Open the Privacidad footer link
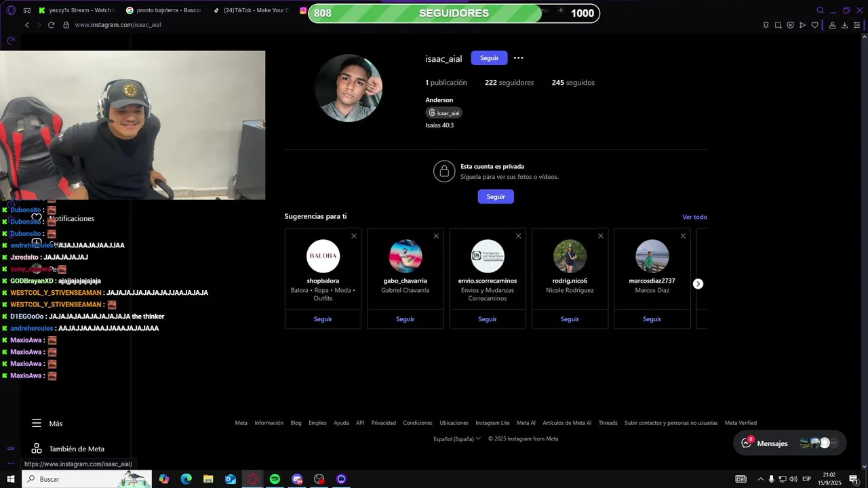This screenshot has width=868, height=488. [383, 423]
